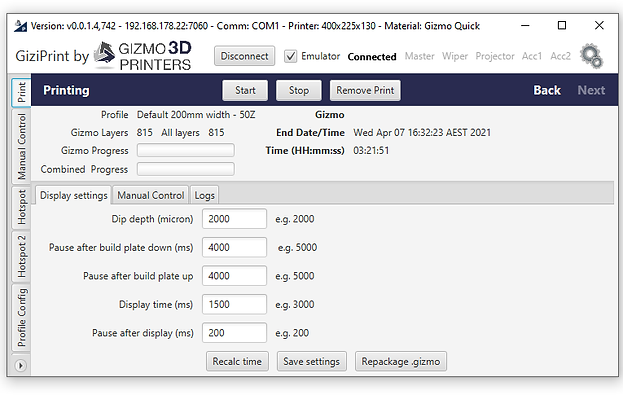Click the Combined Progress bar

[x=186, y=169]
